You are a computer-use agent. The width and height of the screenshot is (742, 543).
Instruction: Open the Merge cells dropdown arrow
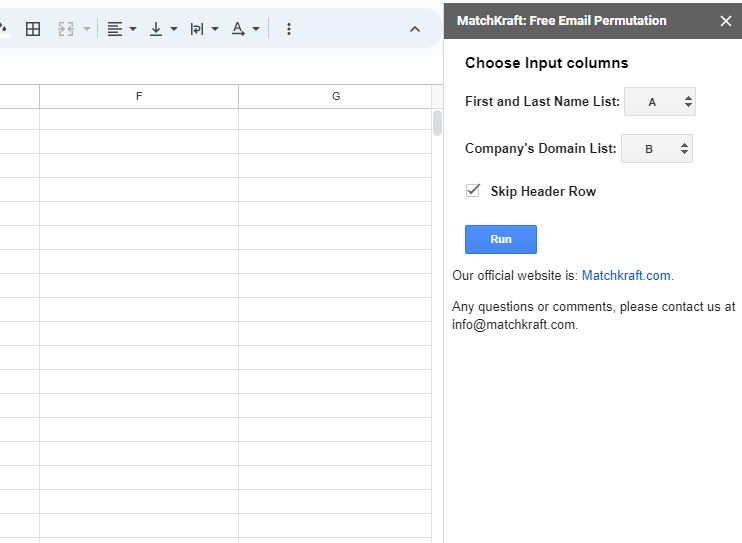click(x=87, y=29)
